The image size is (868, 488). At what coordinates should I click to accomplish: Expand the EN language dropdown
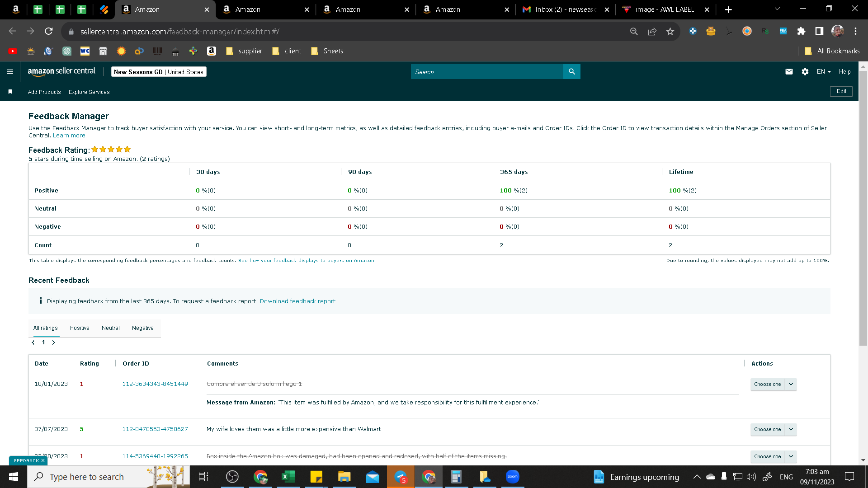point(824,71)
